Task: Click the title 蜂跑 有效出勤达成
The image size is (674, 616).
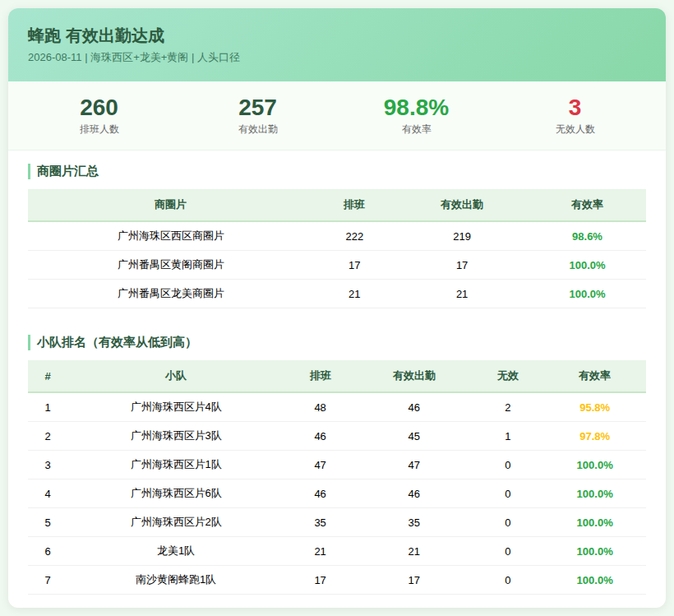Action: tap(96, 35)
